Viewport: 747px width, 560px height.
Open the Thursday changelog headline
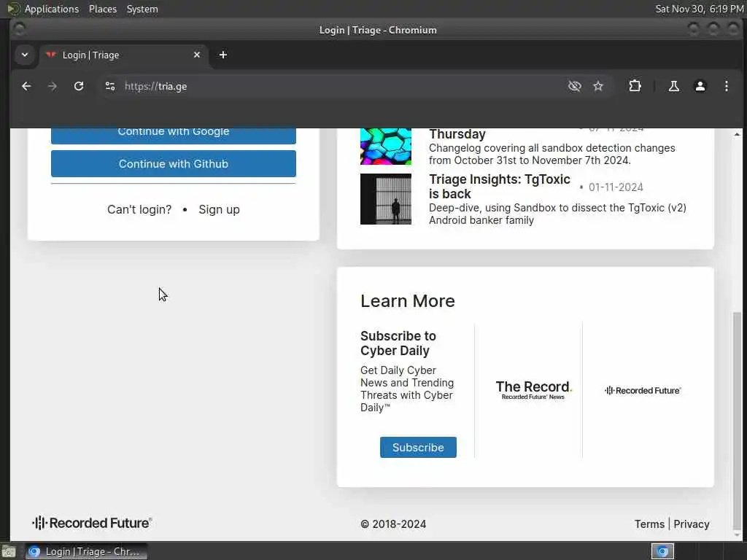click(x=457, y=134)
